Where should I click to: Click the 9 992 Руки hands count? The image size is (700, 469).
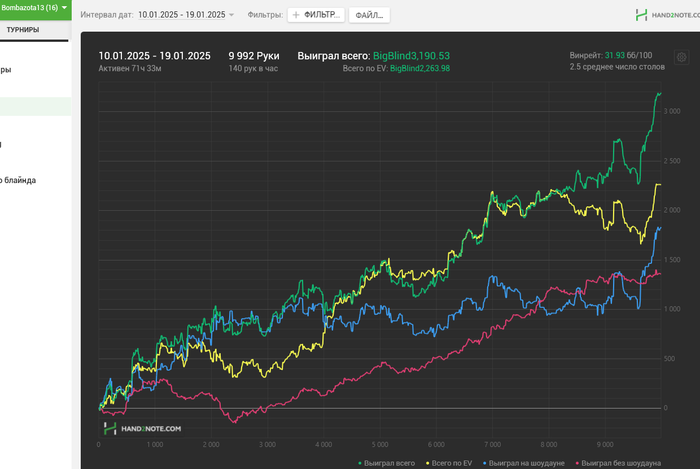254,56
